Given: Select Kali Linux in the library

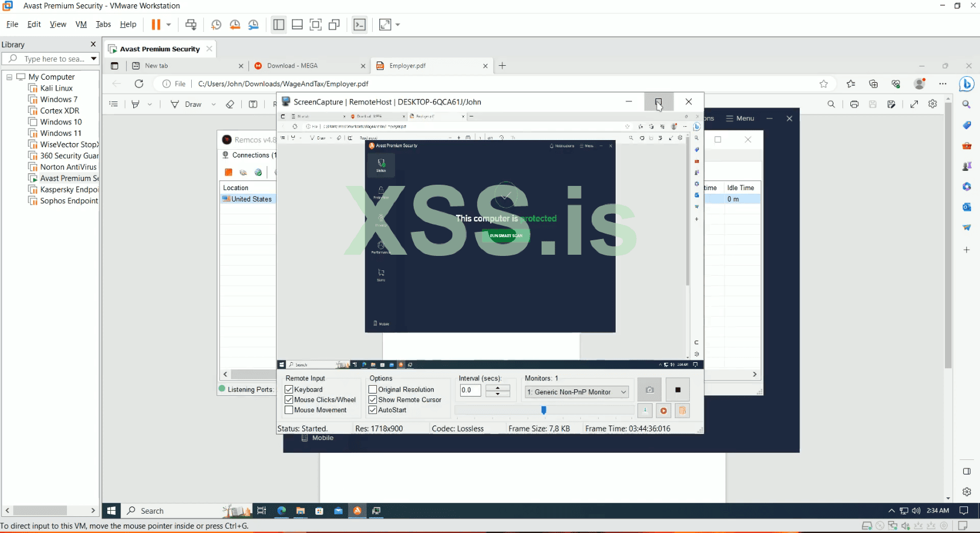Looking at the screenshot, I should point(56,88).
